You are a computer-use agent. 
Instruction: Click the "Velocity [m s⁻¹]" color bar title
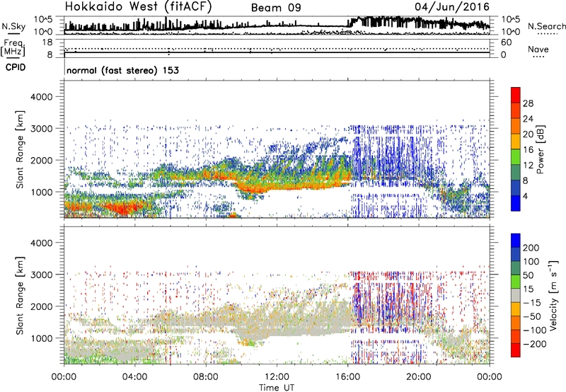(553, 296)
